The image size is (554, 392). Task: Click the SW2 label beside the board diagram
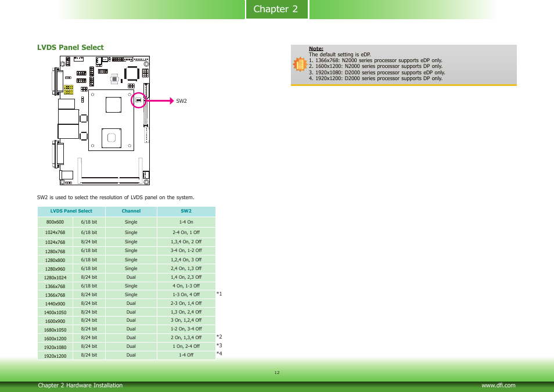coord(181,100)
